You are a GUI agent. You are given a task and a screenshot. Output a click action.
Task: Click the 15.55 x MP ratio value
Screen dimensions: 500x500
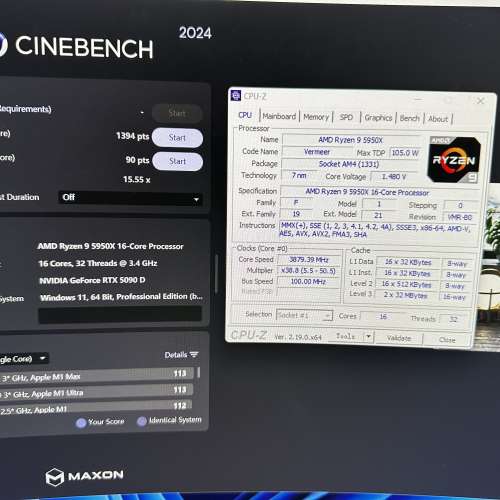(136, 180)
